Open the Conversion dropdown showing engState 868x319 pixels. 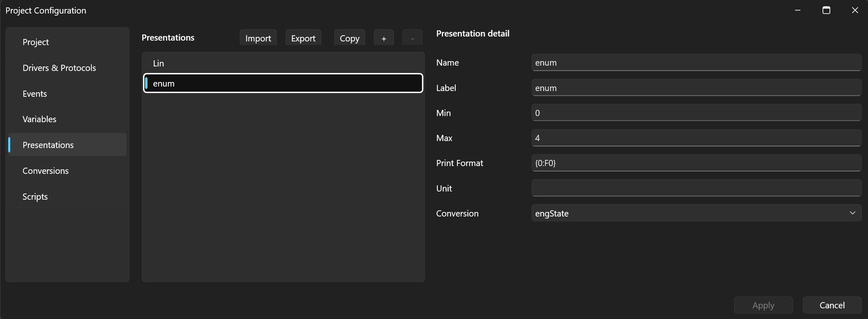(696, 213)
